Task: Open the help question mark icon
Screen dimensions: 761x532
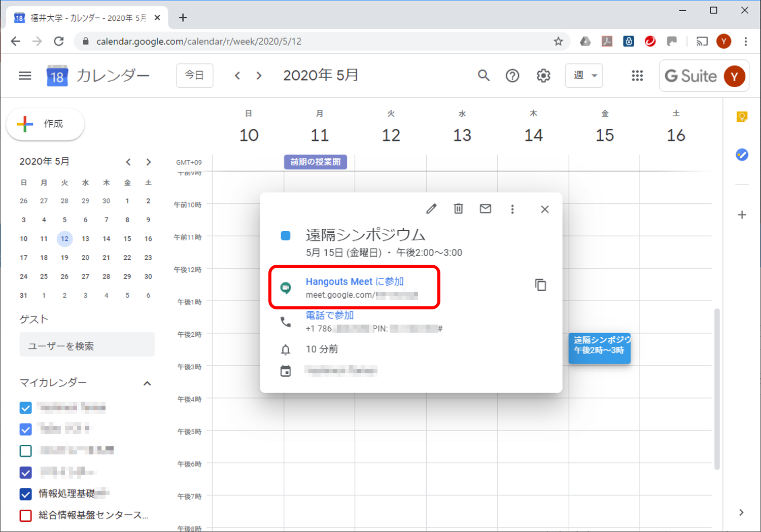Action: coord(512,76)
